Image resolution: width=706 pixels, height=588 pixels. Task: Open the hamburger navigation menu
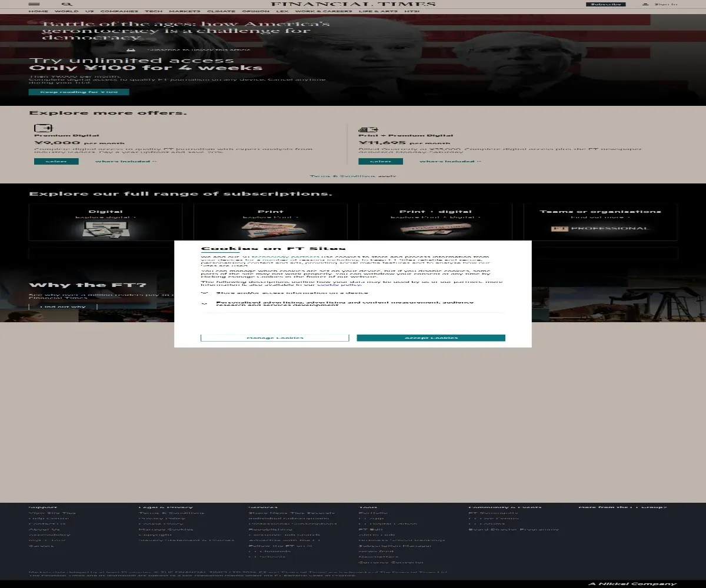click(x=34, y=4)
